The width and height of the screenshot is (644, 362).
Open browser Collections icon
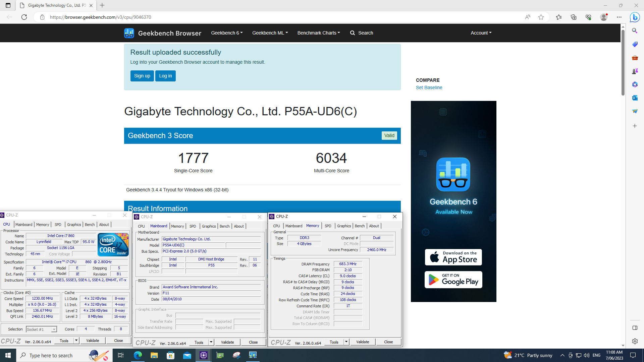(574, 17)
